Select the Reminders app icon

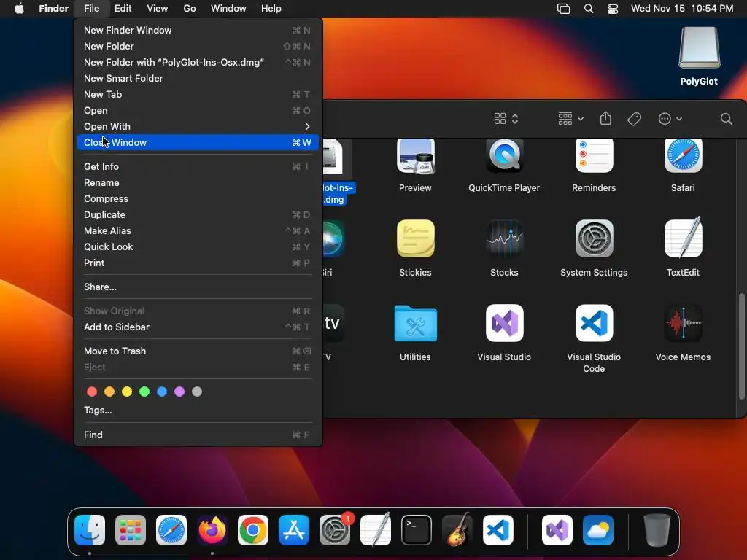594,157
